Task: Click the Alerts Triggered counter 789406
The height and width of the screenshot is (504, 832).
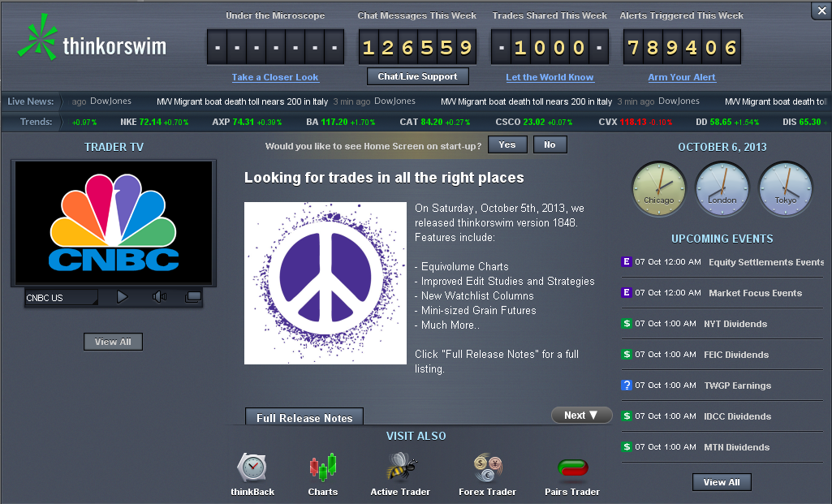Action: pyautogui.click(x=682, y=47)
